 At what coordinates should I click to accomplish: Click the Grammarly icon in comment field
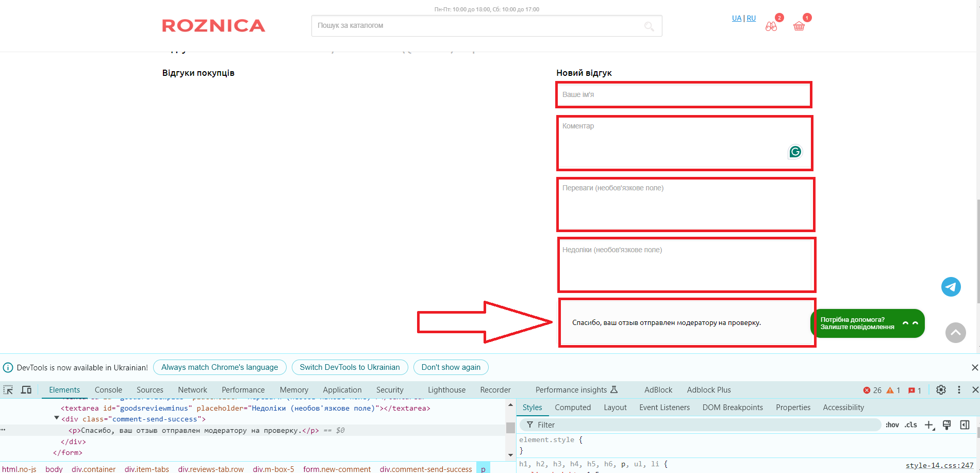pyautogui.click(x=795, y=152)
